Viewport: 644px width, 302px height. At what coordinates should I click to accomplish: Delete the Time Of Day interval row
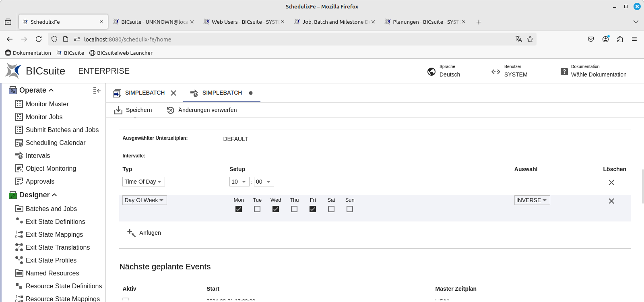(x=611, y=182)
